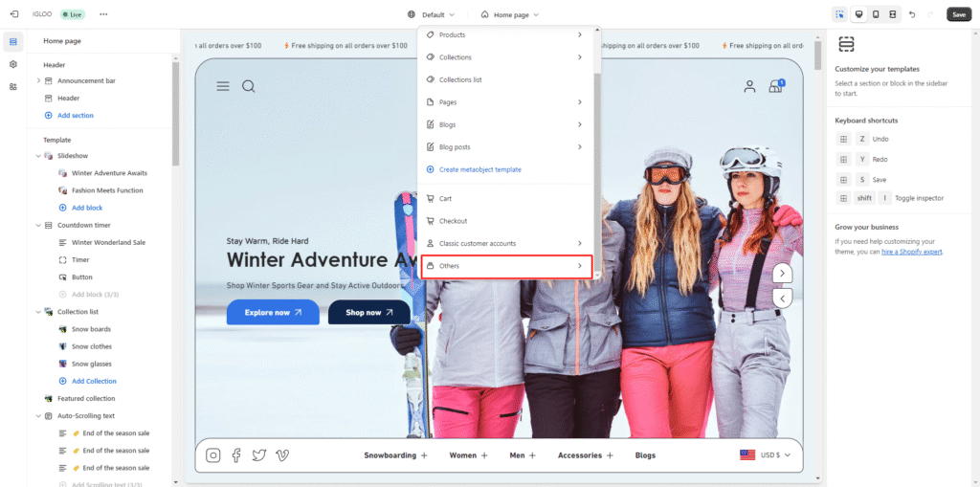Select the Winter Adventure Awaits slide
This screenshot has width=980, height=487.
109,173
